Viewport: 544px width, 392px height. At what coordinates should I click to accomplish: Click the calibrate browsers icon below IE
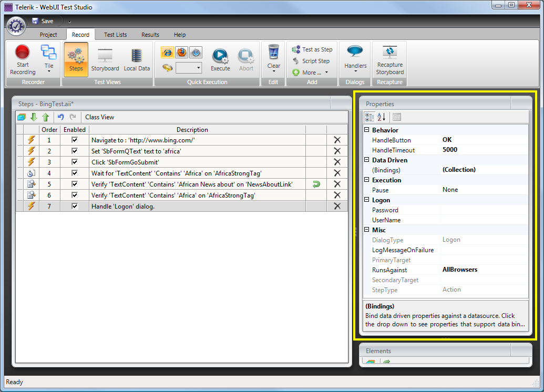[x=168, y=68]
